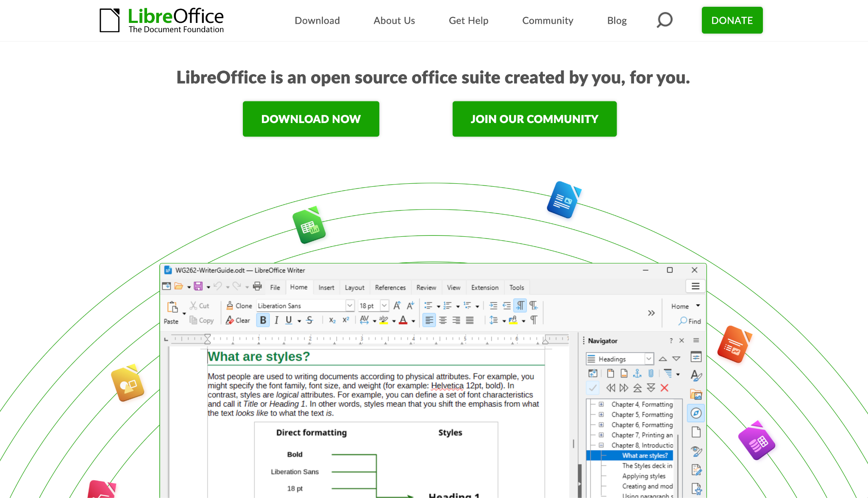Click the purple Base database icon
The height and width of the screenshot is (498, 868).
[757, 440]
